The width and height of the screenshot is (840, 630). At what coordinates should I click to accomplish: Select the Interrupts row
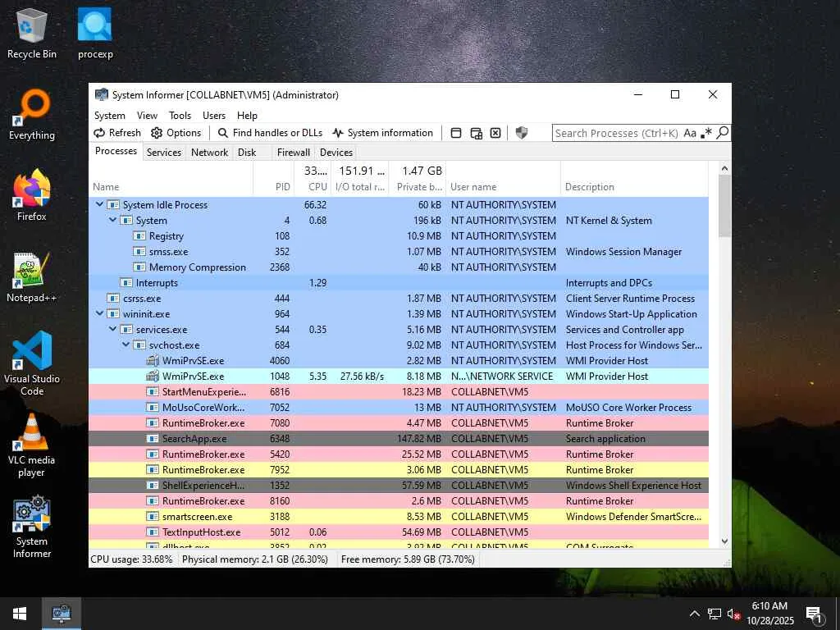coord(399,282)
